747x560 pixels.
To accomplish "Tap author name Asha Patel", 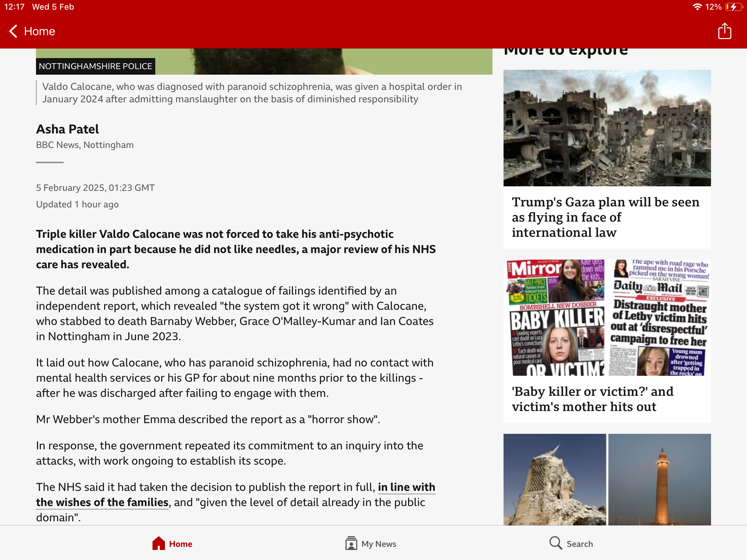I will [x=67, y=129].
